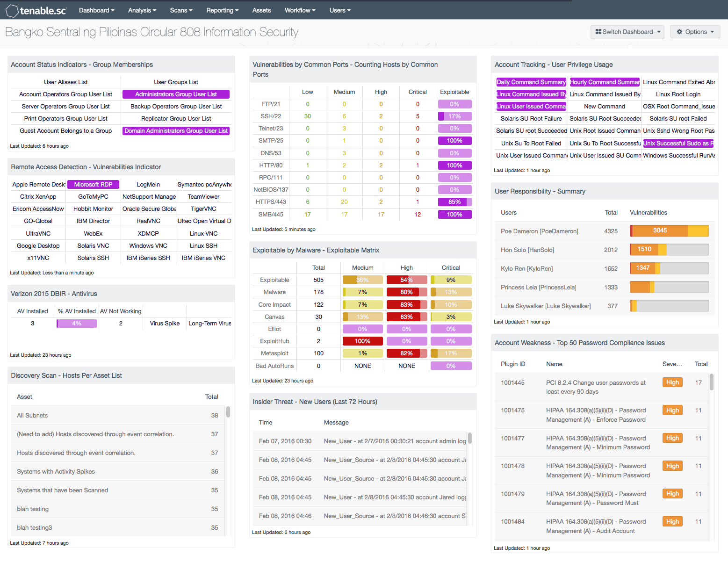Click Backup Operators Group User List
This screenshot has width=728, height=562.
(176, 106)
